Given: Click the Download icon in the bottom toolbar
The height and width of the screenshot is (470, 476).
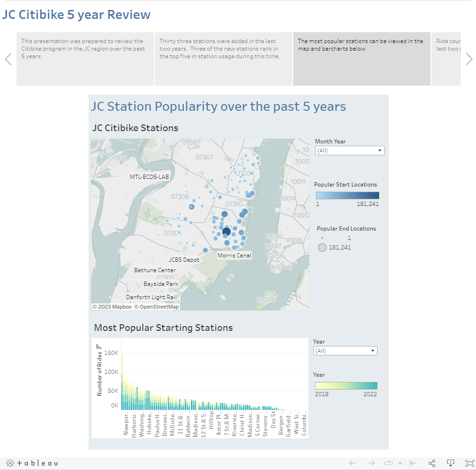Looking at the screenshot, I should 450,463.
